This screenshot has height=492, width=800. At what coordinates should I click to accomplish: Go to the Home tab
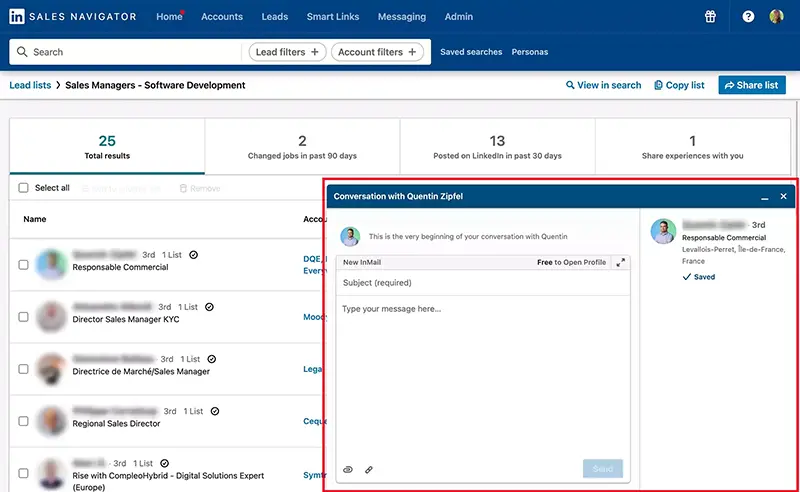coord(169,17)
